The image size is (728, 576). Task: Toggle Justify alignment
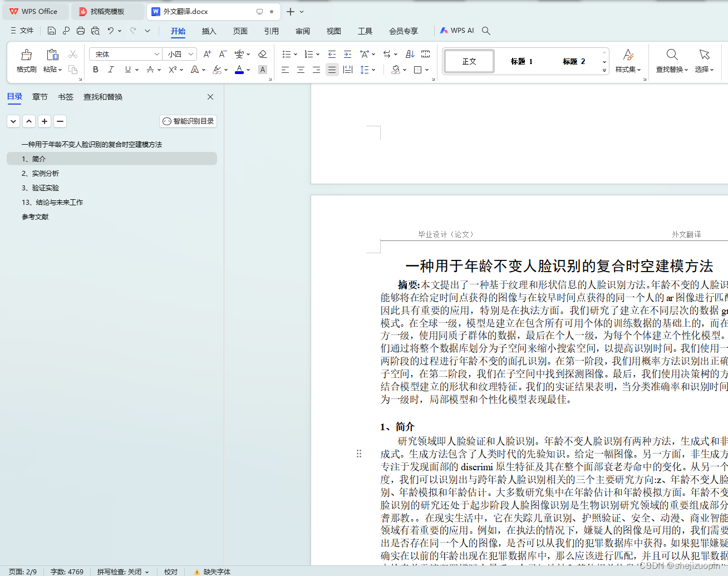tap(332, 70)
